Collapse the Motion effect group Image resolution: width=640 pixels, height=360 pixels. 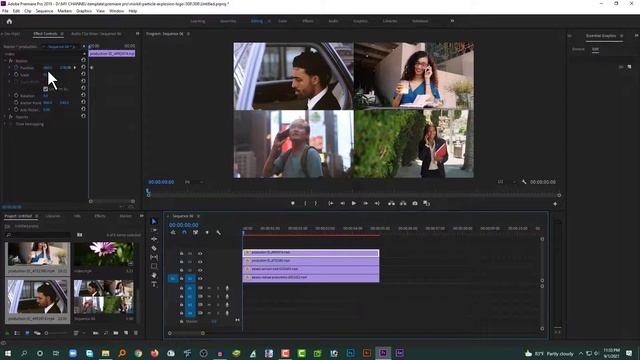(x=5, y=60)
